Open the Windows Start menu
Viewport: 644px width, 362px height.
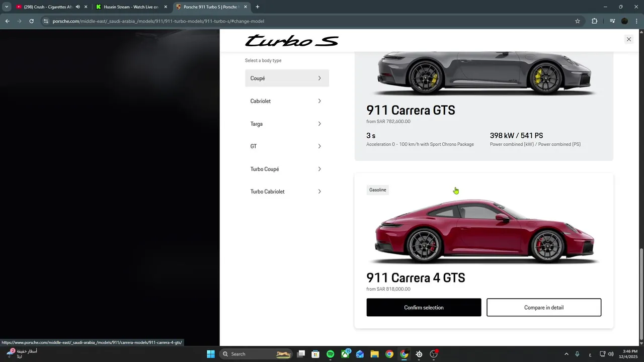click(x=211, y=354)
